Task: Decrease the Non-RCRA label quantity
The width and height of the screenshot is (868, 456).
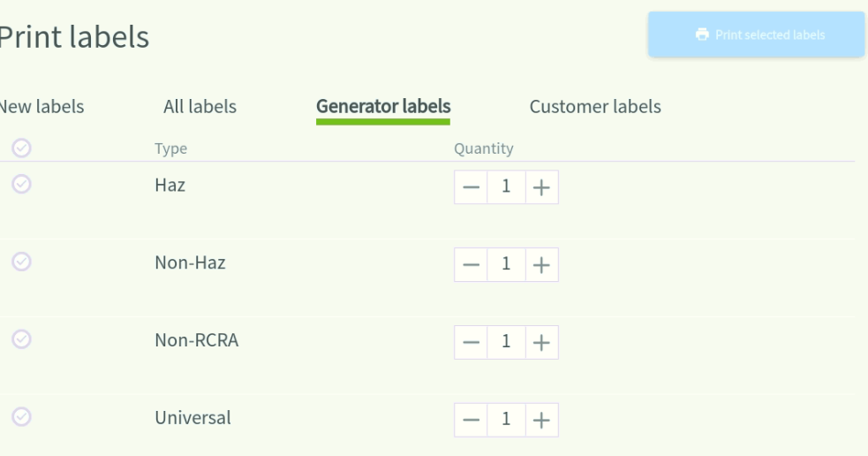Action: 472,342
